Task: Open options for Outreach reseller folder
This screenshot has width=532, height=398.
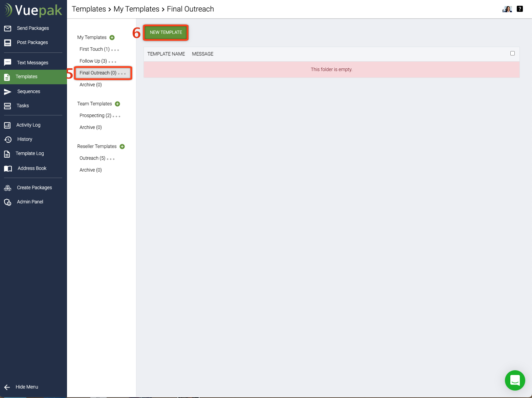Action: pyautogui.click(x=111, y=159)
